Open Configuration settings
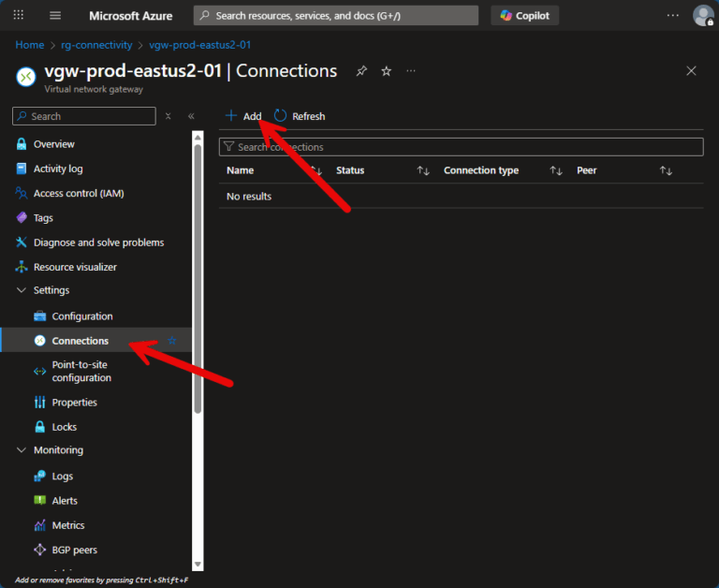719x588 pixels. (82, 316)
